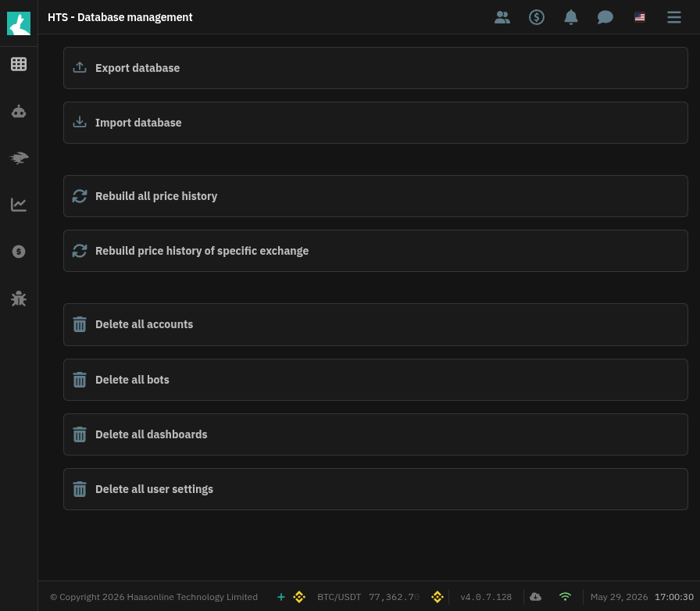This screenshot has width=700, height=611.
Task: Open the dashboard grid icon in sidebar
Action: click(19, 64)
